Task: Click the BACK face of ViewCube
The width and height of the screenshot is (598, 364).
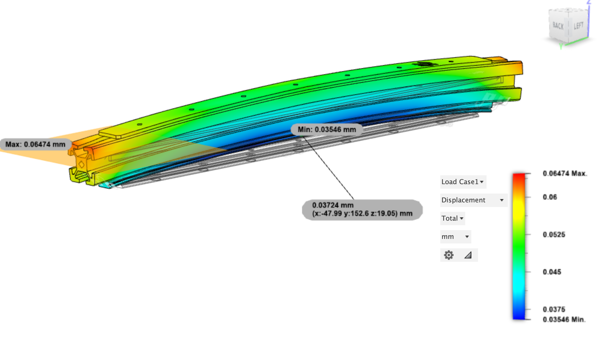Action: [558, 26]
